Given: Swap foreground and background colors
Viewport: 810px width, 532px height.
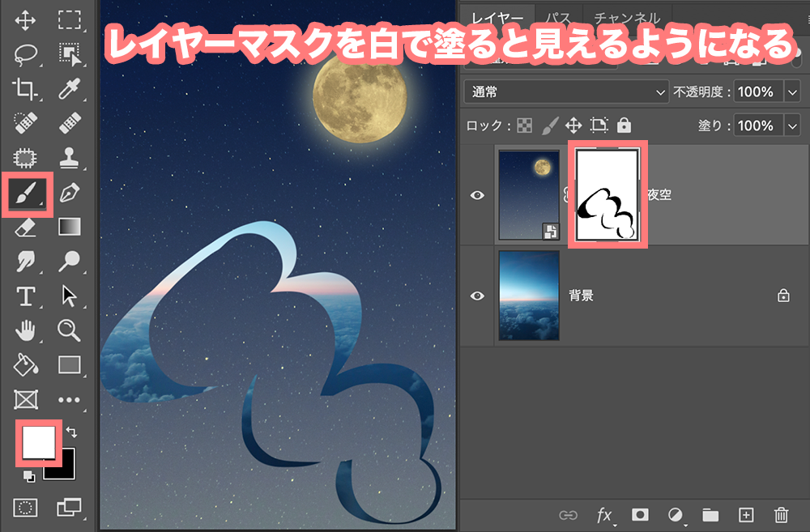Looking at the screenshot, I should click(x=72, y=433).
